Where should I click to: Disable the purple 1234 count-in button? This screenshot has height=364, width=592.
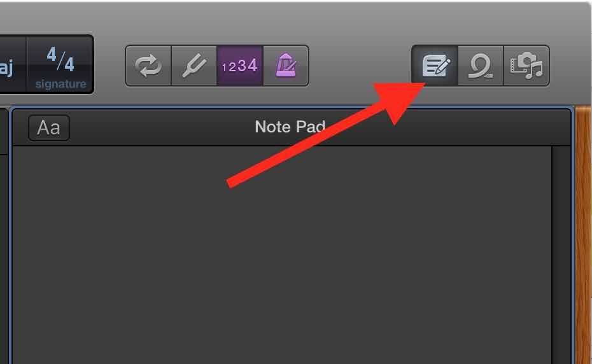(240, 66)
